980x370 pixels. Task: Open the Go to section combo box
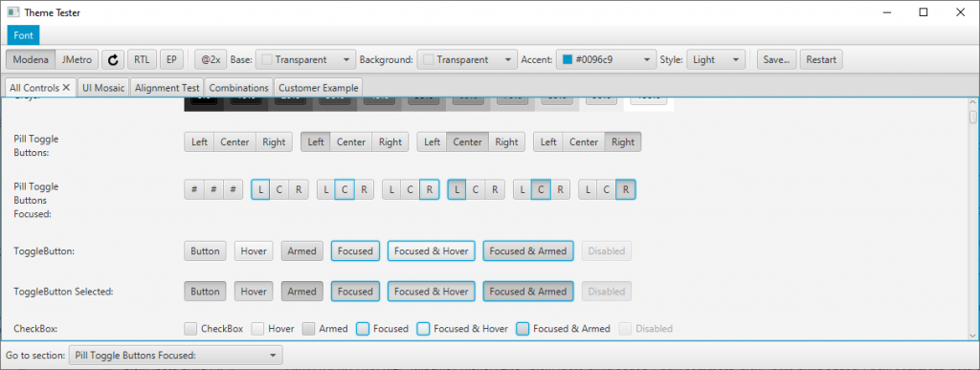(x=176, y=355)
